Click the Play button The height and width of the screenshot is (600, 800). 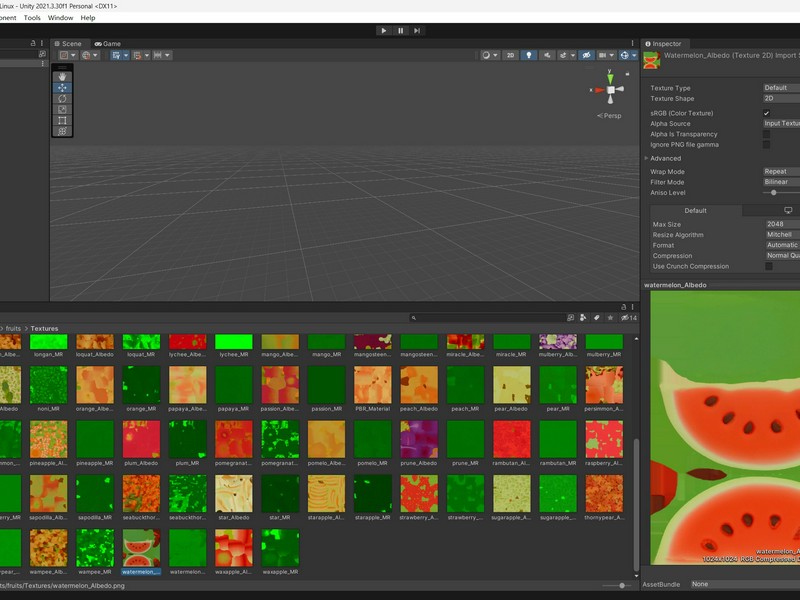coord(384,31)
